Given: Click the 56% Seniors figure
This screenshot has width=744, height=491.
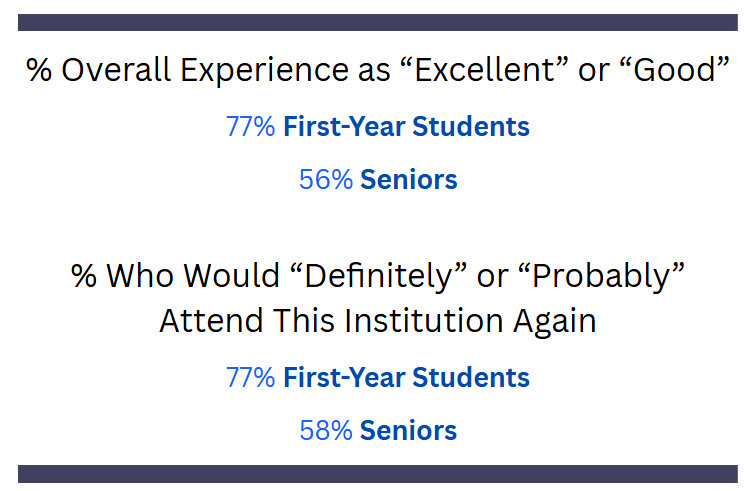Looking at the screenshot, I should click(x=325, y=180).
